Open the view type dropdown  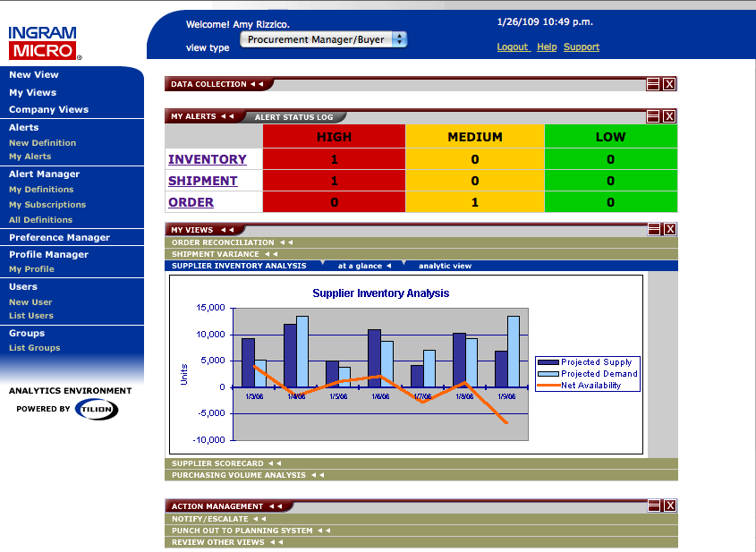click(x=324, y=39)
